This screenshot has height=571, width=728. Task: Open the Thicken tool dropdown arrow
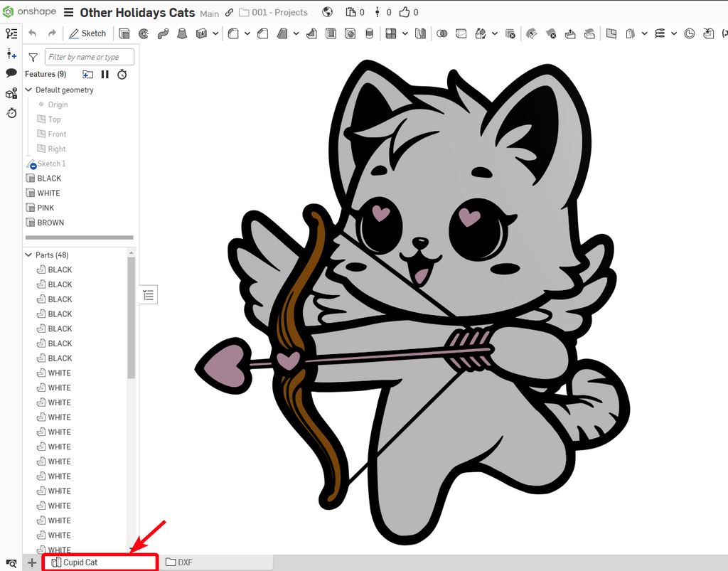coord(215,33)
